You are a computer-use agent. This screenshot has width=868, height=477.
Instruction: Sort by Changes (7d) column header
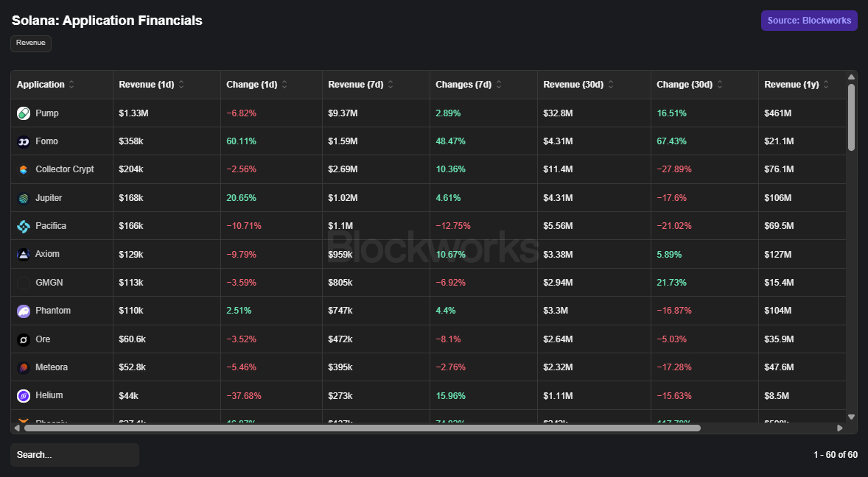point(463,85)
